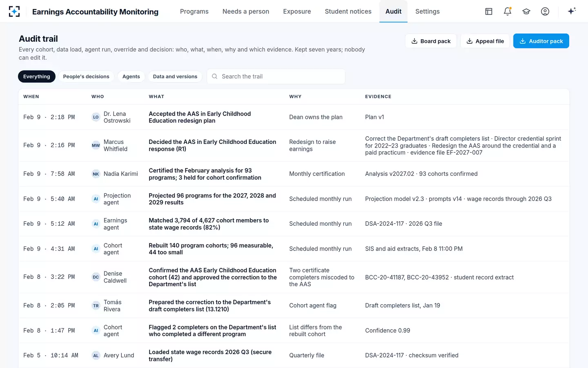
Task: Click the EVIDENCE column header
Action: 378,96
